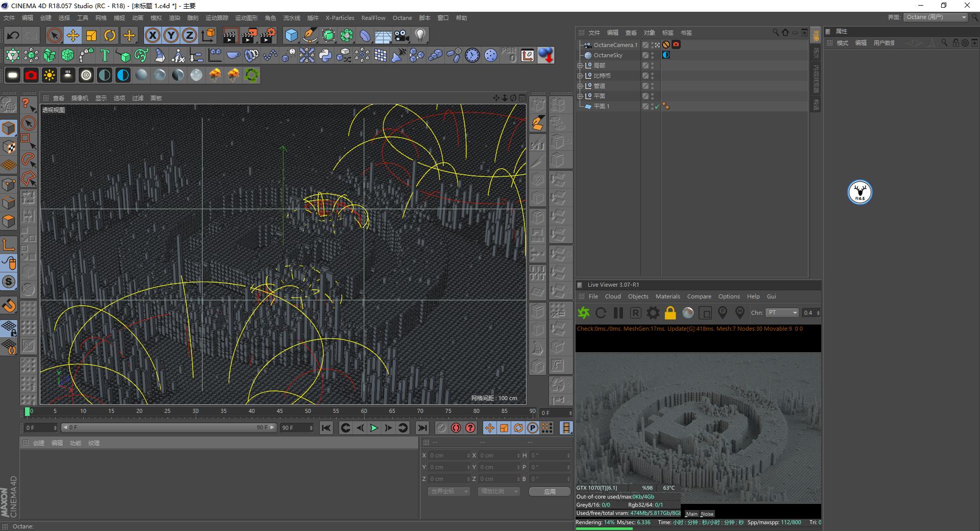This screenshot has width=980, height=531.
Task: Toggle visibility dots for 比特币 object
Action: (652, 76)
